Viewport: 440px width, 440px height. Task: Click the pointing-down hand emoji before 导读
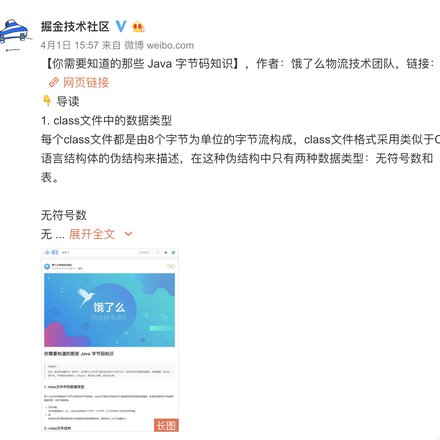point(47,101)
